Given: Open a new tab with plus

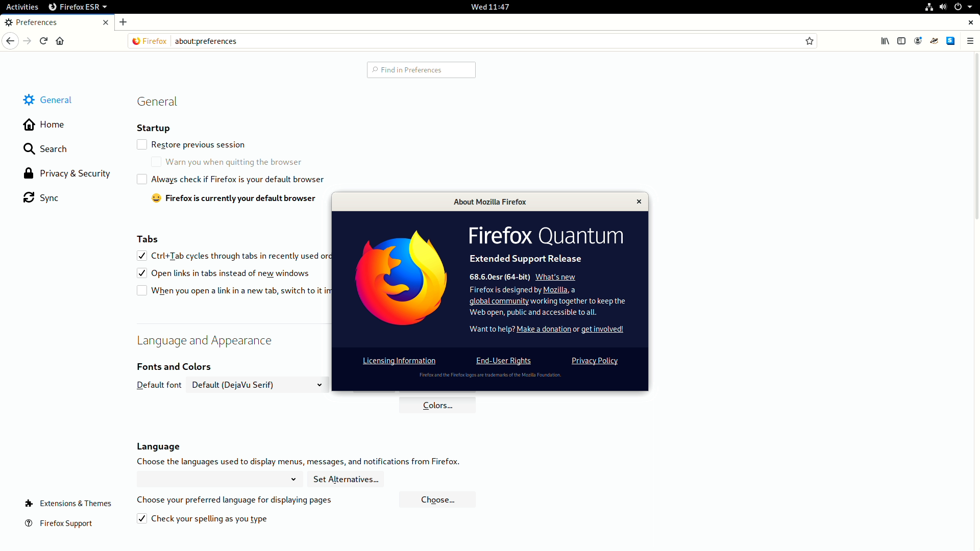Looking at the screenshot, I should (123, 22).
